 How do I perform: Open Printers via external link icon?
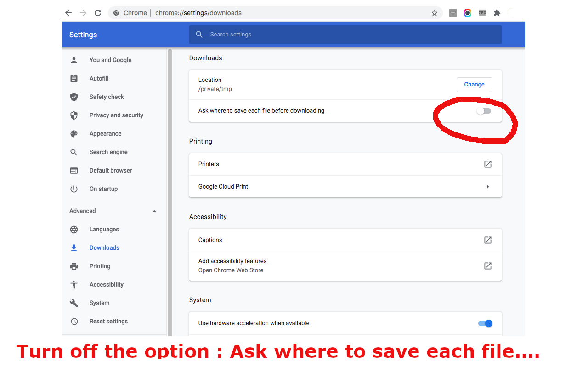coord(488,164)
